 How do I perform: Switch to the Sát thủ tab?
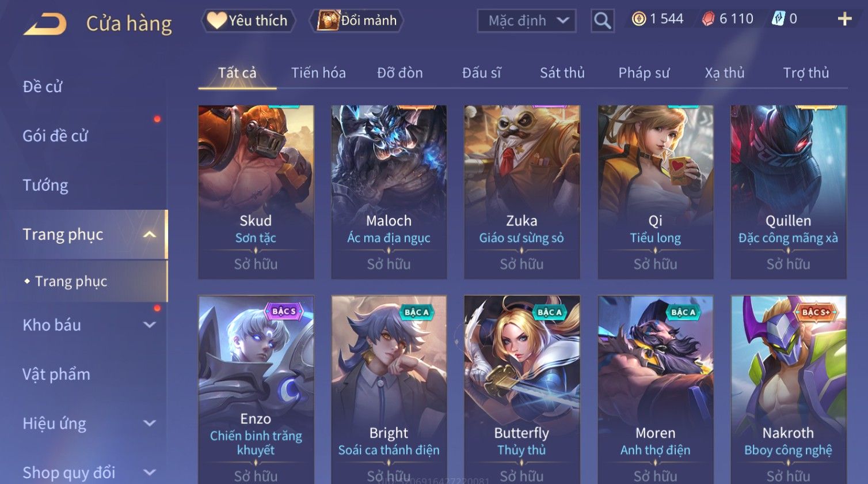[x=562, y=73]
